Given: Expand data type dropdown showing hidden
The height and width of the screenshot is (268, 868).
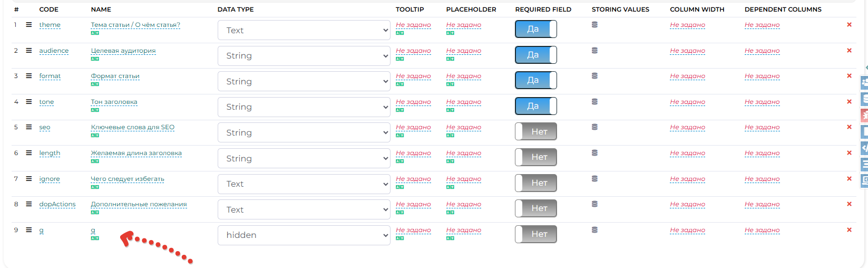Looking at the screenshot, I should click(x=304, y=235).
